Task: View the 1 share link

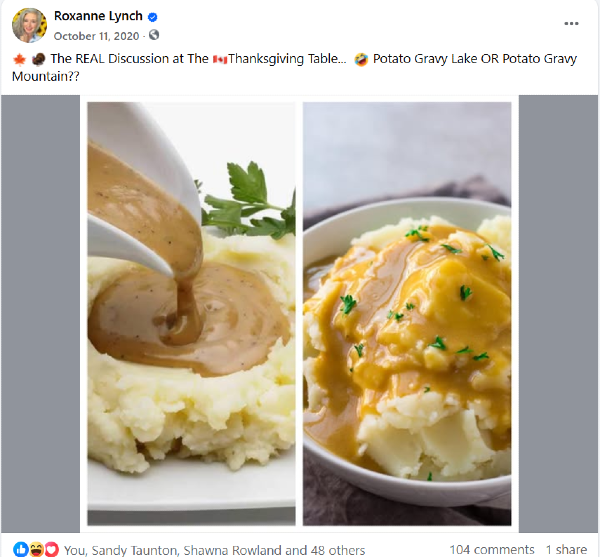Action: 566,550
